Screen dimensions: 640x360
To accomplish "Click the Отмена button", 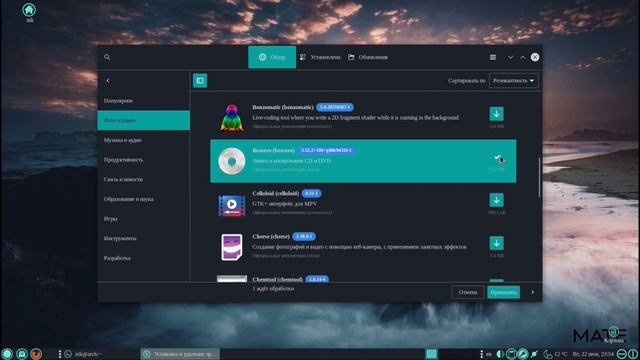I will pos(468,292).
